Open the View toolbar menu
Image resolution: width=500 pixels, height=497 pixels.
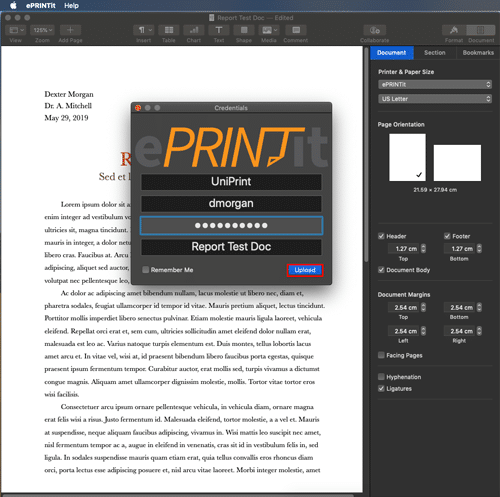point(16,30)
